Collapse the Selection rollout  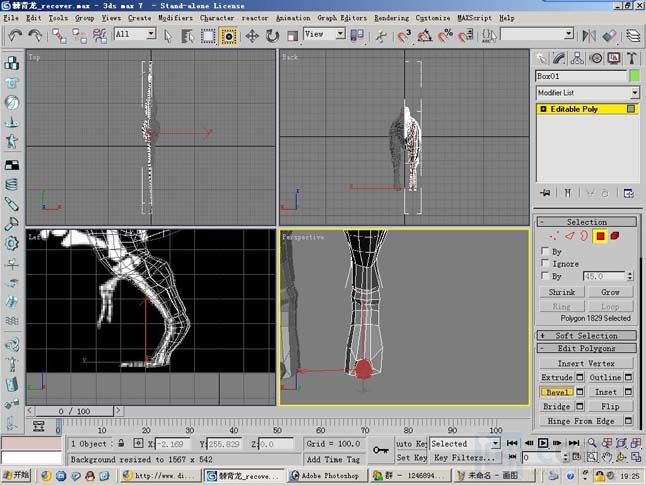[x=587, y=222]
